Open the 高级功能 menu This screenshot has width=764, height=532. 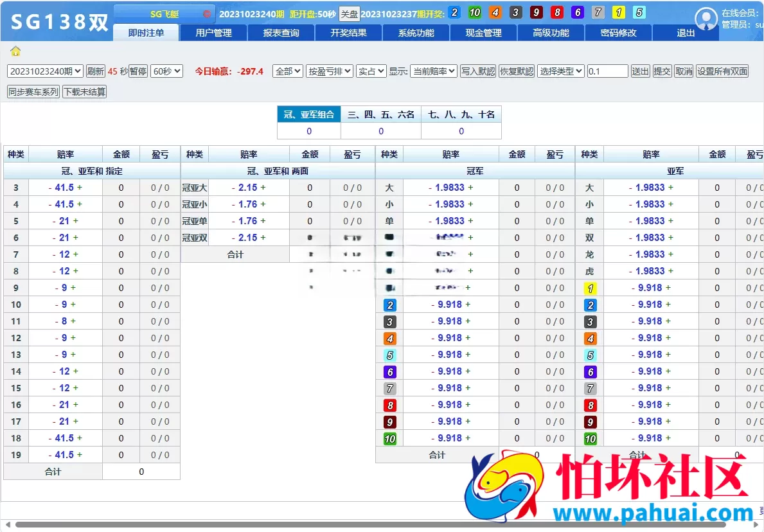tap(551, 33)
